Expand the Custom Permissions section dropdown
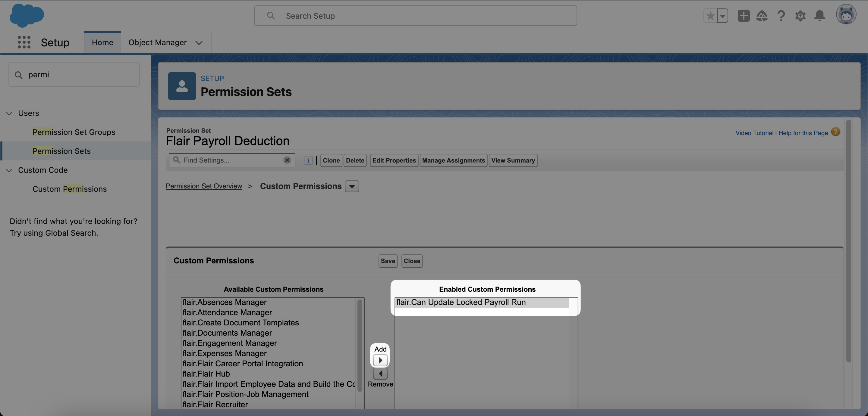The height and width of the screenshot is (416, 868). [352, 186]
